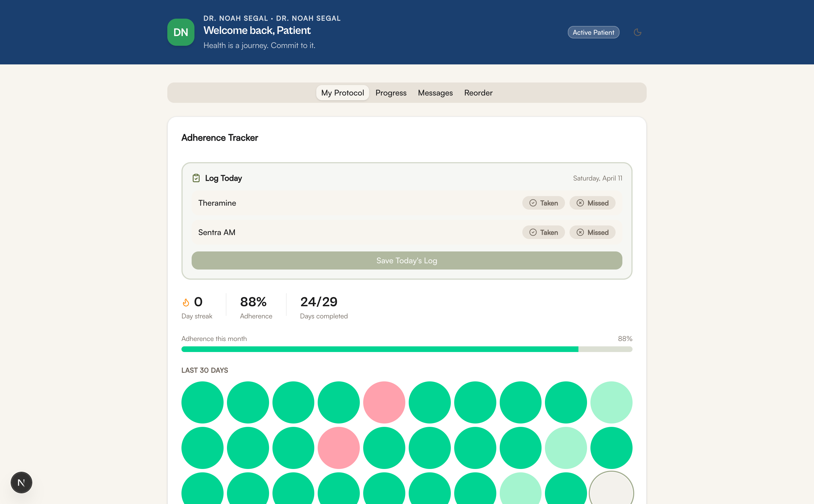
Task: Mark Sentra AM as Taken
Action: tap(543, 232)
